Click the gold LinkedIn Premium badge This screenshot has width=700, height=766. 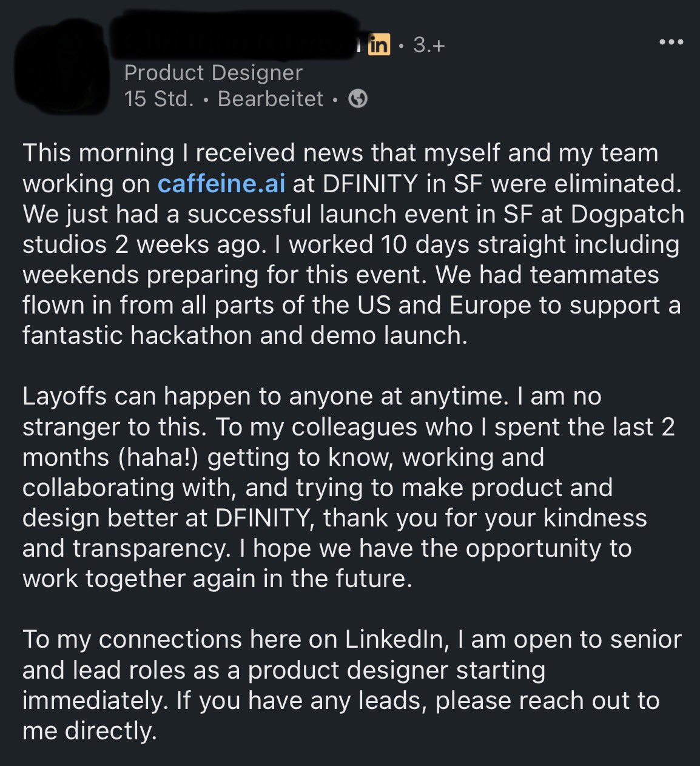point(379,45)
